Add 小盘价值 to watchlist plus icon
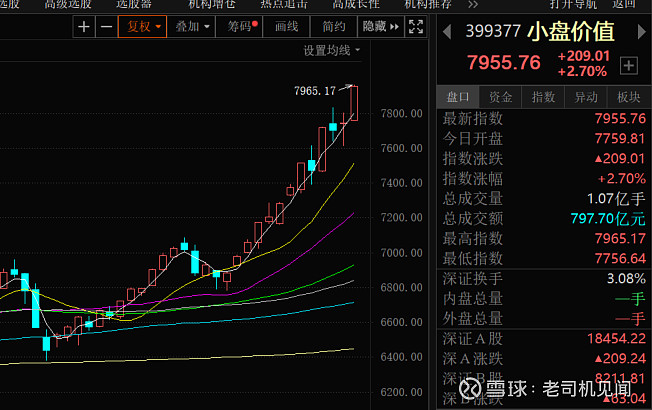Screen dimensions: 652x410 (x=628, y=66)
